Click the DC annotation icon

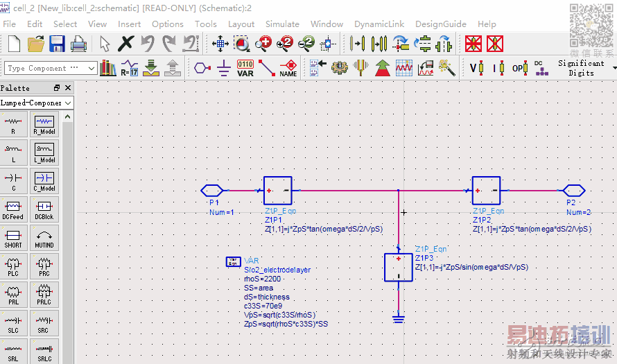541,68
